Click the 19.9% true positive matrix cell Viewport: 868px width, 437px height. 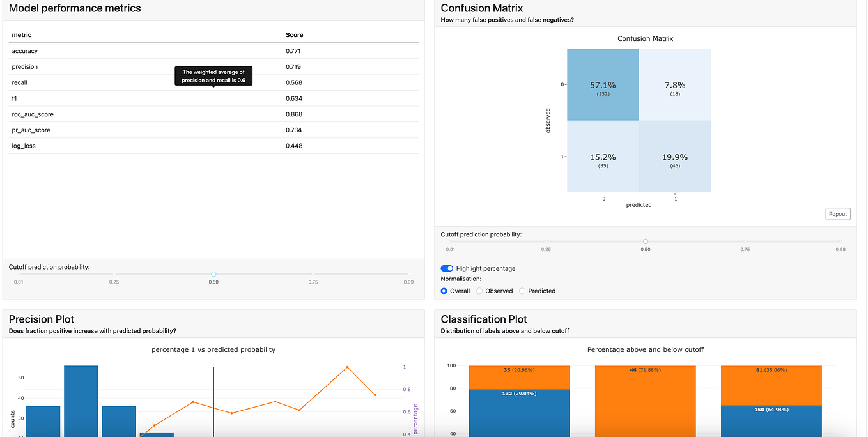pyautogui.click(x=675, y=157)
